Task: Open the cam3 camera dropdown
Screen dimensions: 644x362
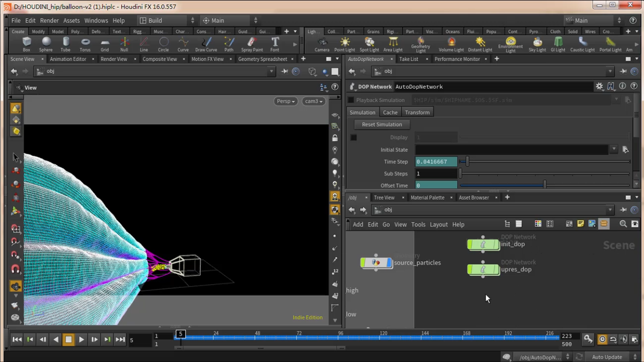Action: click(314, 101)
